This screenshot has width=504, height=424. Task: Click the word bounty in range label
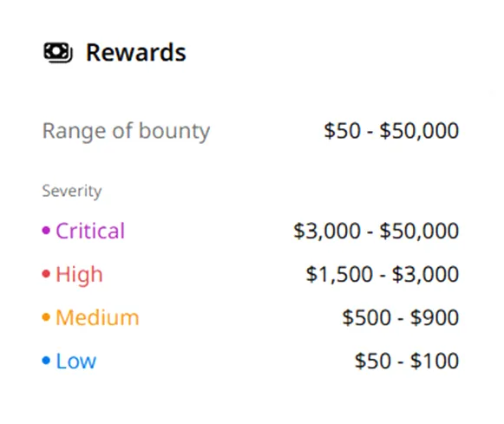tap(174, 131)
